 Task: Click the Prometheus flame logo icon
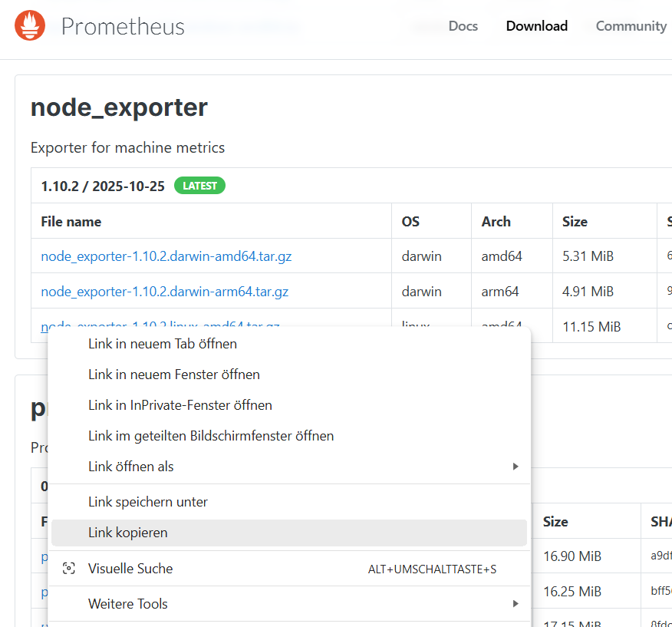click(30, 26)
